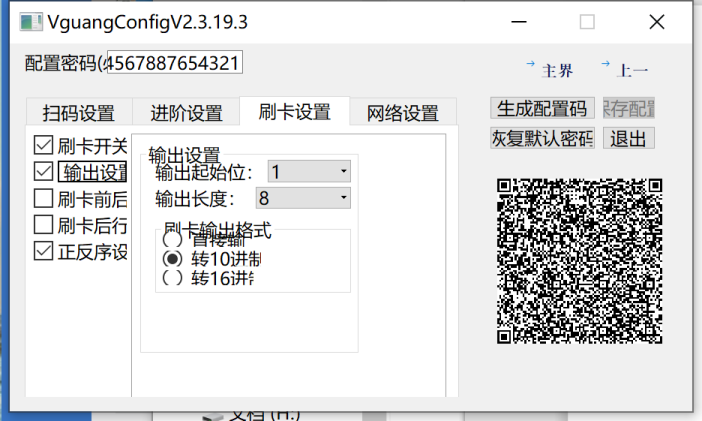This screenshot has width=702, height=421.
Task: Click the 上一 arrow link
Action: click(x=625, y=69)
